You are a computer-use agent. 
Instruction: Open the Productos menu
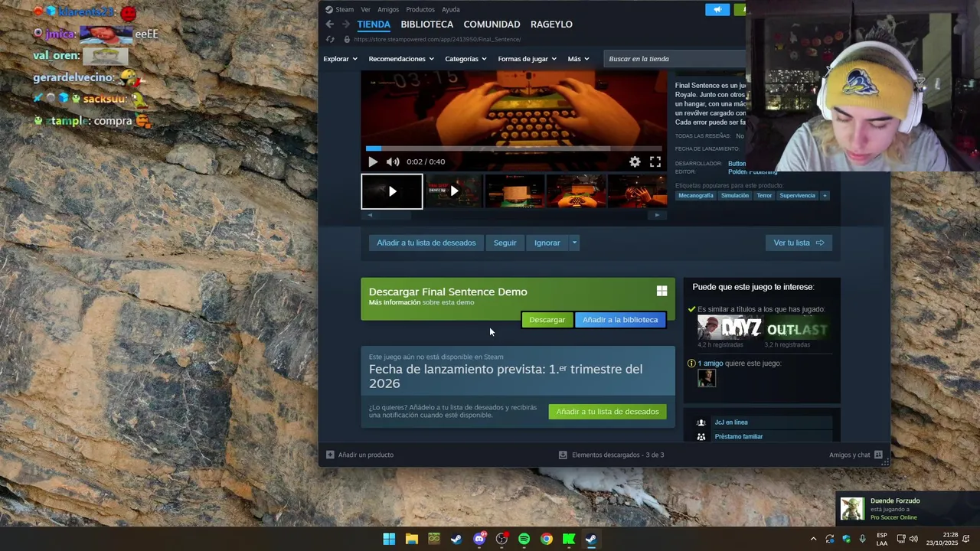420,9
